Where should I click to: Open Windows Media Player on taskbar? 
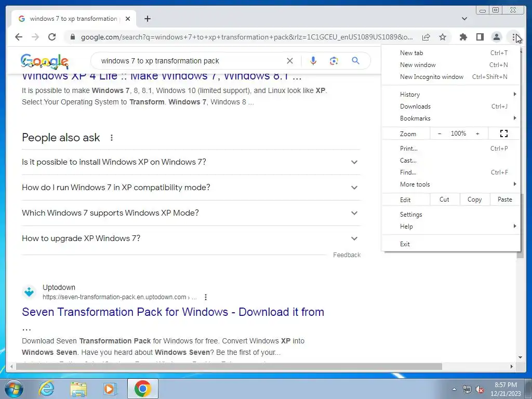pos(110,389)
